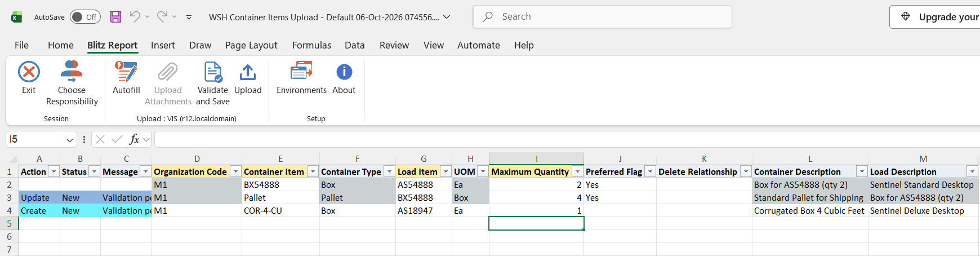This screenshot has height=256, width=980.
Task: Click Validate and Save icon
Action: [213, 72]
